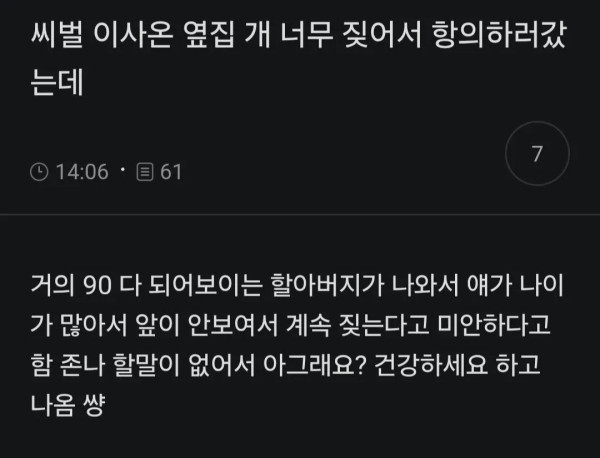This screenshot has height=458, width=600.
Task: Click the word 존나 in the third body line
Action: 83,365
